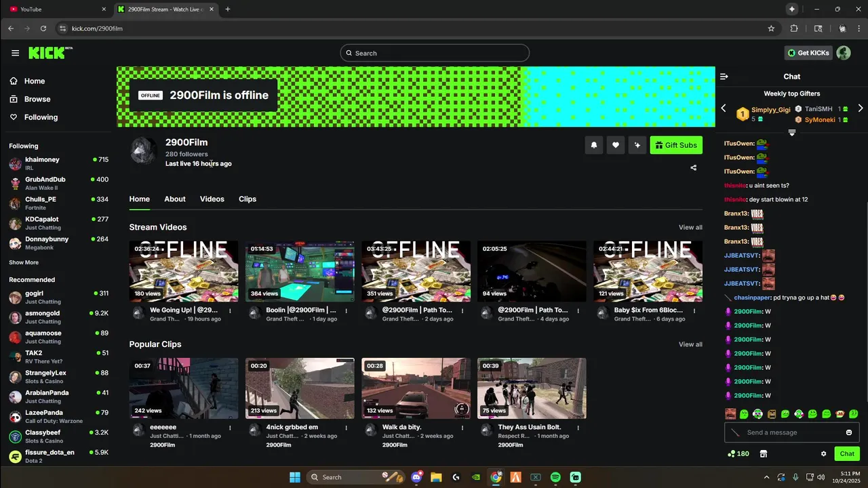Open options menu for '4nick grbbed em' clip
The height and width of the screenshot is (488, 868).
coord(346,428)
